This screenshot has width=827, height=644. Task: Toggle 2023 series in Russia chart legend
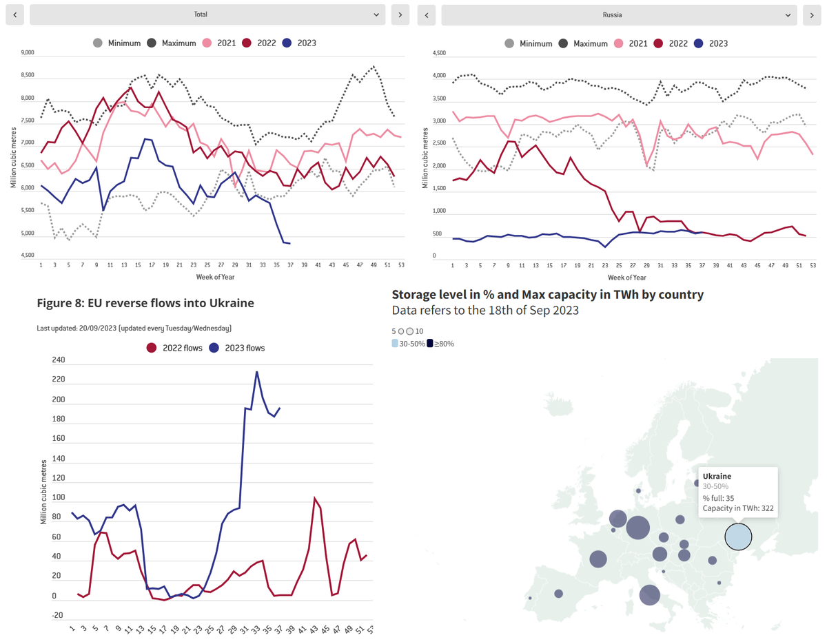pyautogui.click(x=711, y=43)
